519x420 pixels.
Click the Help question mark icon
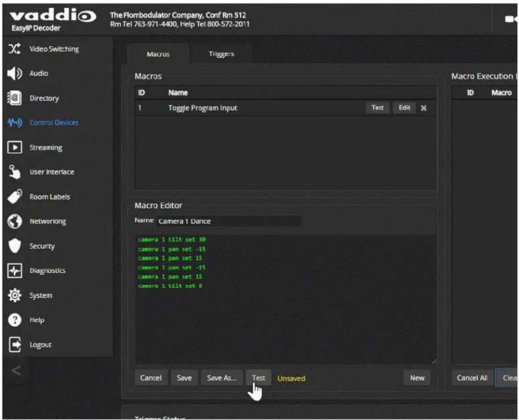point(15,320)
